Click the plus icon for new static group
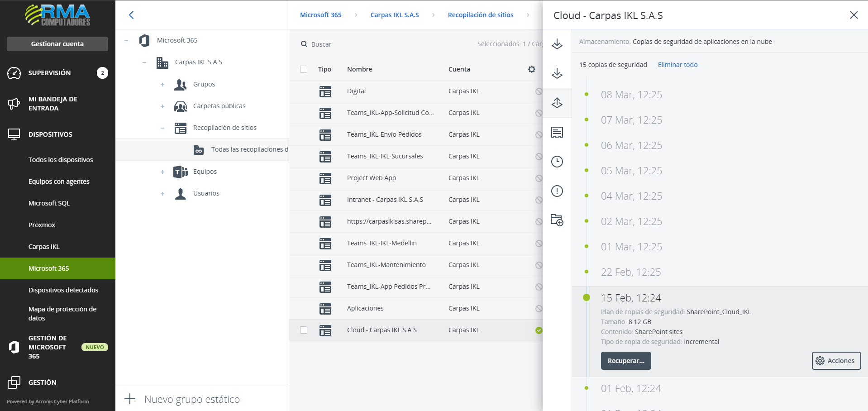Image resolution: width=868 pixels, height=411 pixels. (x=130, y=399)
